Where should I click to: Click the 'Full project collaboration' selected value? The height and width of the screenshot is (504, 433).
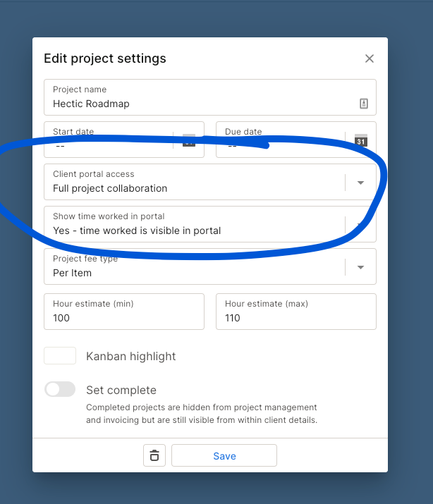110,188
